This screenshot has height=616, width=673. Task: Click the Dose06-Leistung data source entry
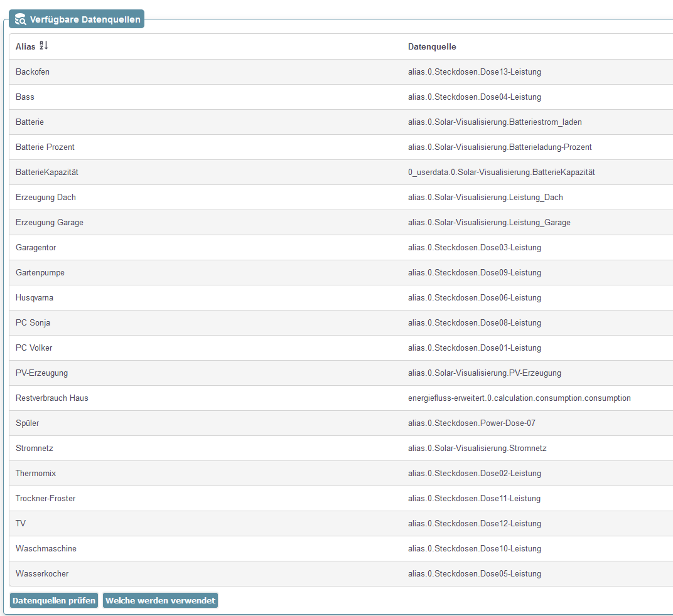click(474, 298)
